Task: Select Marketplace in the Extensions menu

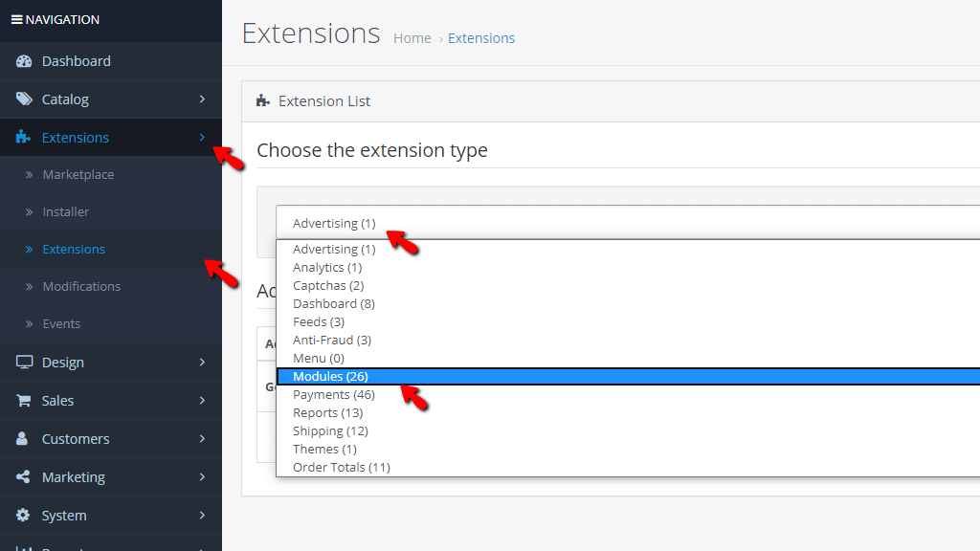Action: pyautogui.click(x=81, y=174)
